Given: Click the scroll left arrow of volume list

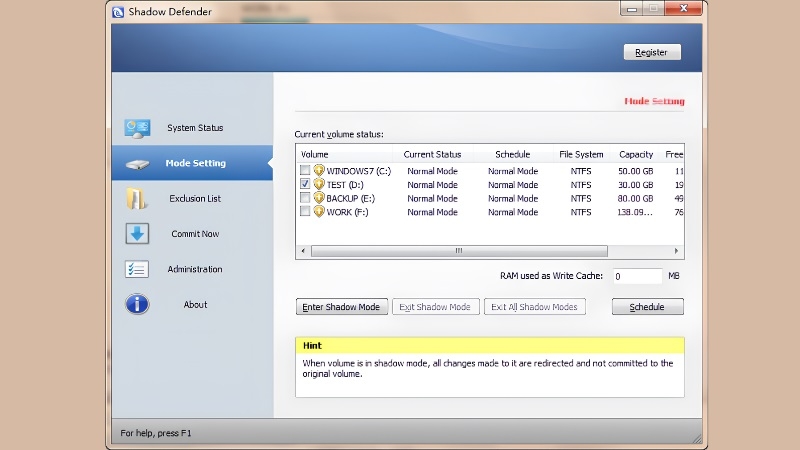Looking at the screenshot, I should pos(303,251).
